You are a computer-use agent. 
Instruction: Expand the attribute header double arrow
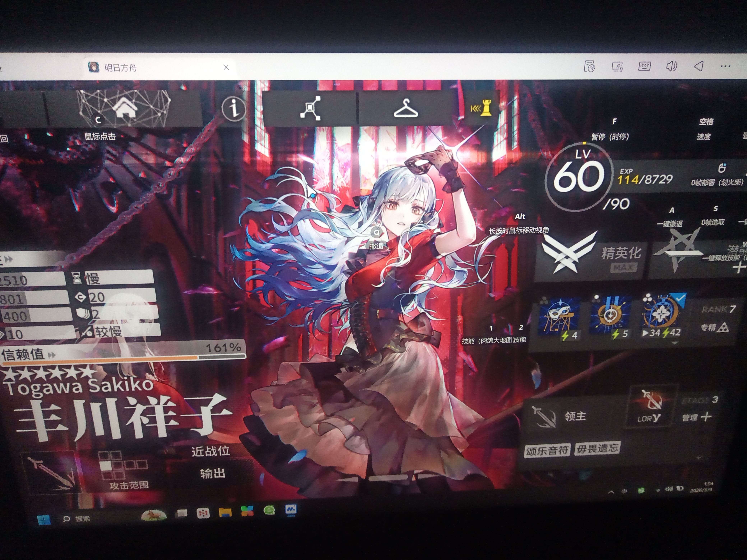coord(9,259)
